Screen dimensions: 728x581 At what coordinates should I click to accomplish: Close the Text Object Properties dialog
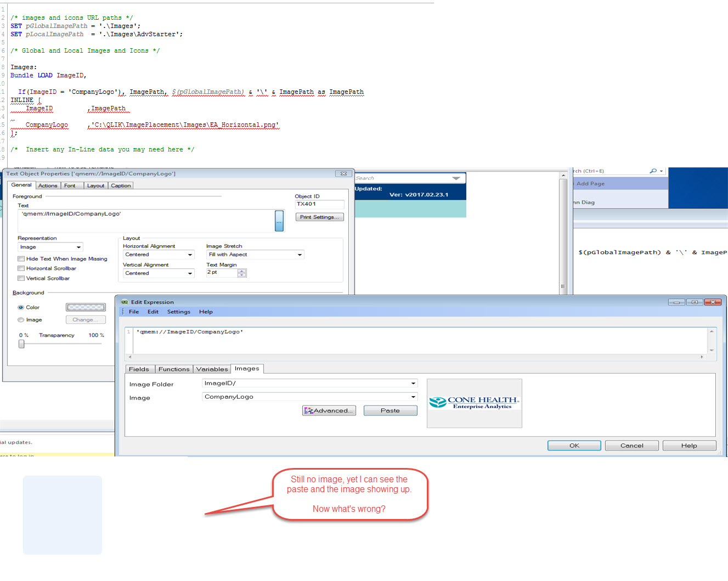pos(343,173)
